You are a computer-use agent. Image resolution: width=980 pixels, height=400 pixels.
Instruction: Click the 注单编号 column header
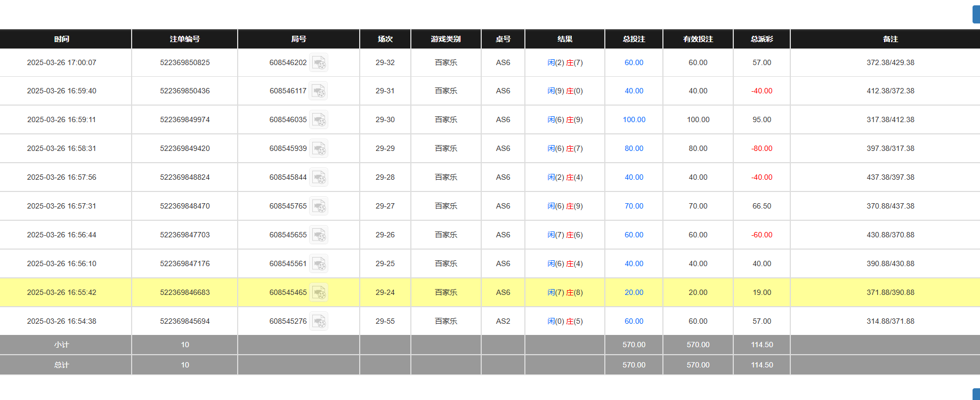pyautogui.click(x=184, y=39)
